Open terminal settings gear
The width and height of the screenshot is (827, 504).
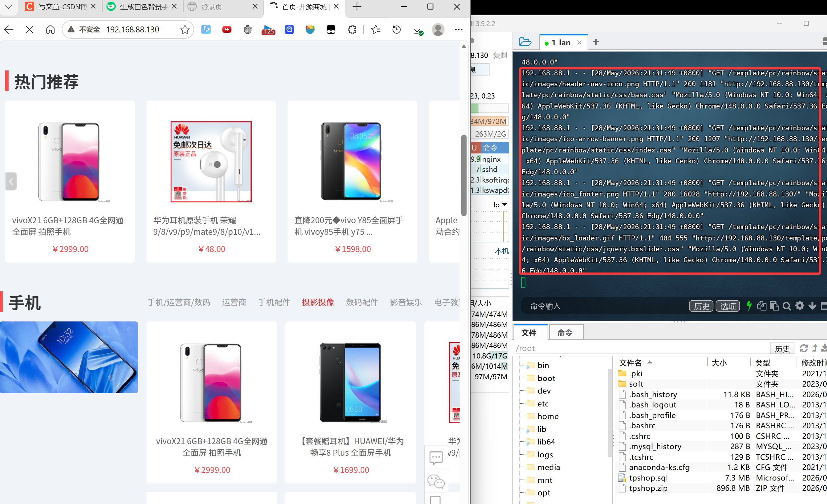(x=800, y=306)
